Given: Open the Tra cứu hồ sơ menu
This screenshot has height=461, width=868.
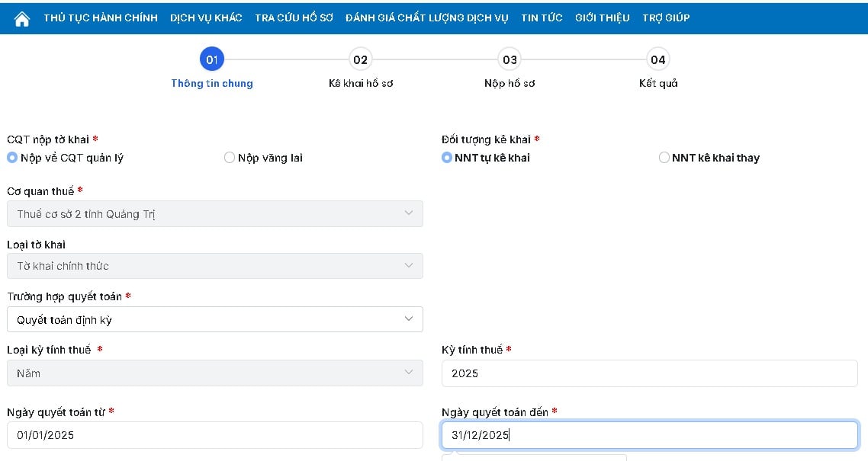Looking at the screenshot, I should 294,18.
